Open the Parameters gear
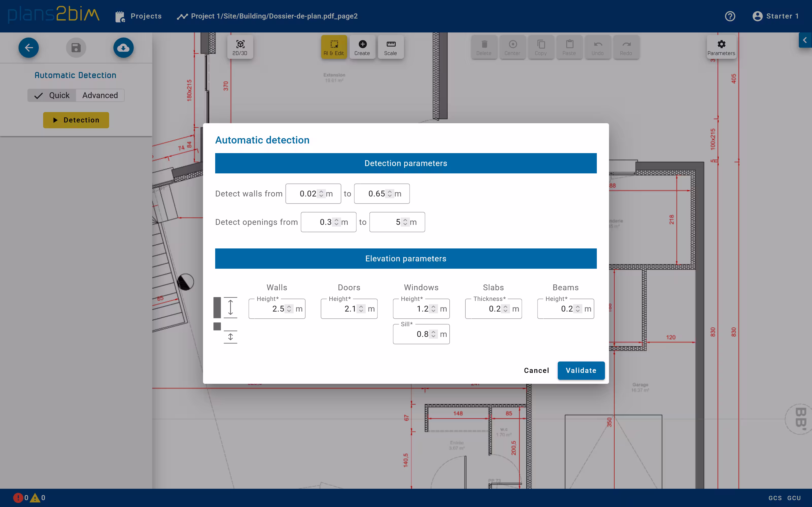 click(721, 47)
